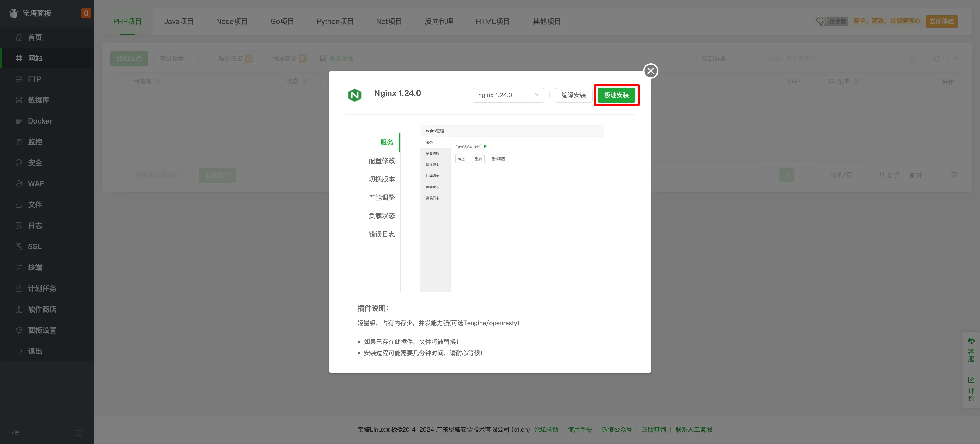Click the nginx management preview thumbnail
The width and height of the screenshot is (980, 444).
coord(511,208)
